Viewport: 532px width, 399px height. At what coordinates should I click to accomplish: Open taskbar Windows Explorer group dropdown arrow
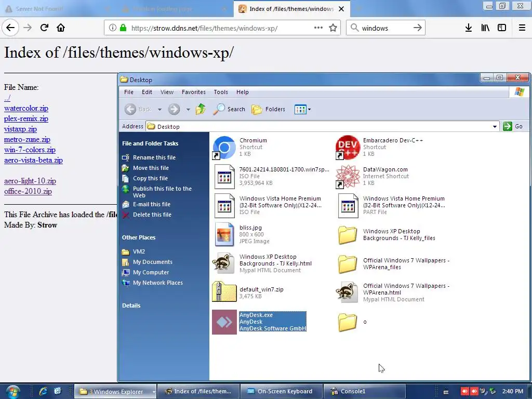(x=154, y=392)
